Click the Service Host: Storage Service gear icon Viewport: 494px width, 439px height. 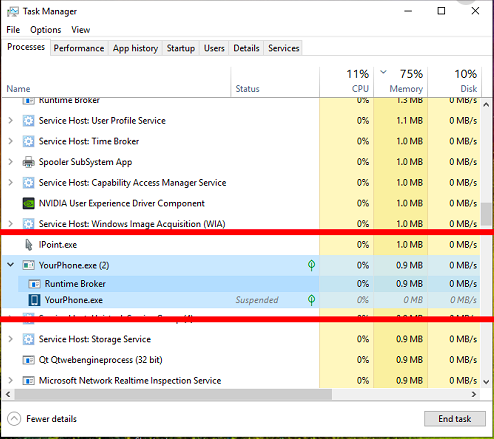click(x=28, y=339)
